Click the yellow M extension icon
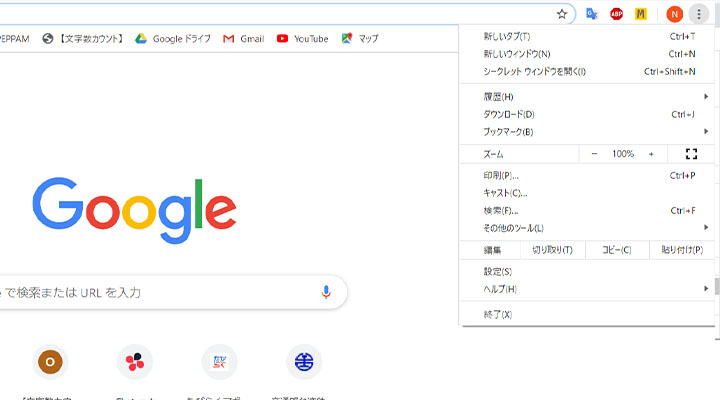Screen dimensions: 720x400 point(641,14)
